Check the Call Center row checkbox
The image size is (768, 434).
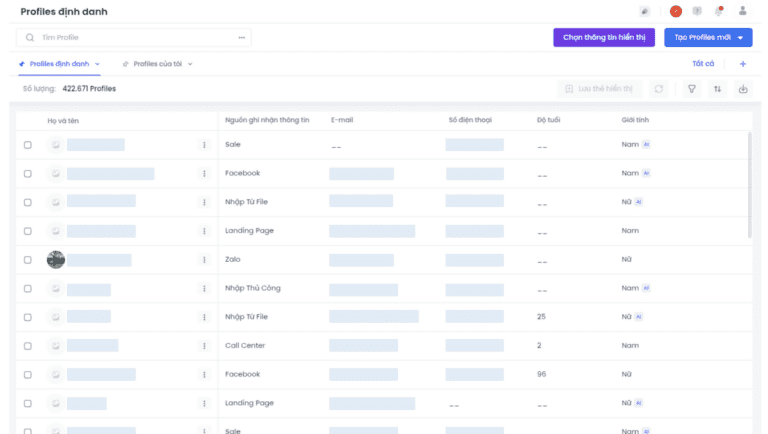tap(28, 346)
